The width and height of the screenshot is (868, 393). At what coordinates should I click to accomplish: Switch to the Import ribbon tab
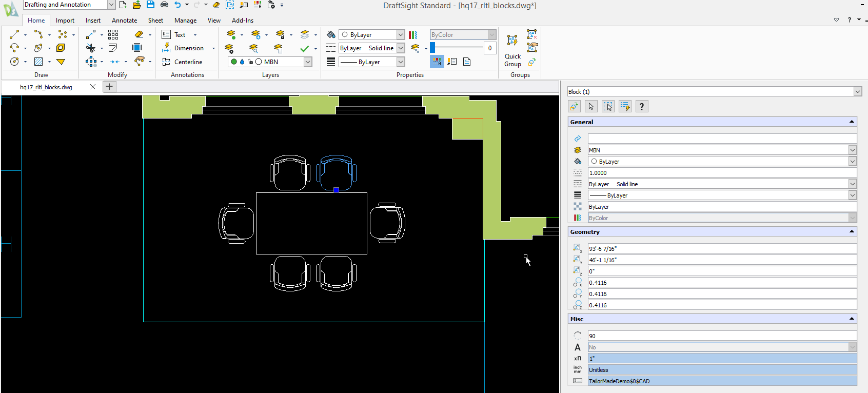65,21
